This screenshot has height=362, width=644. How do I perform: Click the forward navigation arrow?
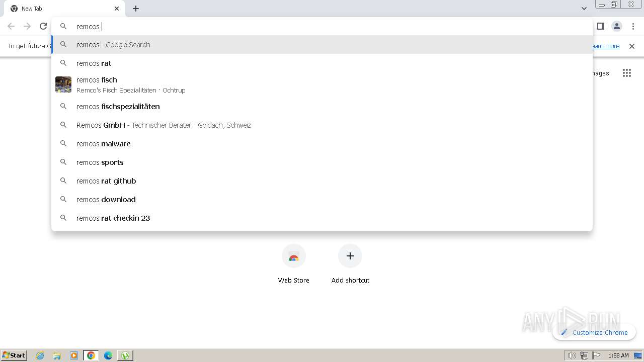tap(27, 26)
